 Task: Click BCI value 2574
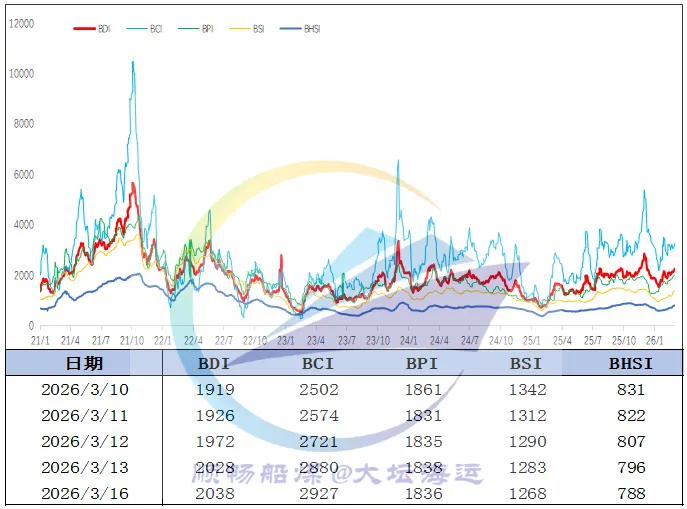(x=319, y=415)
